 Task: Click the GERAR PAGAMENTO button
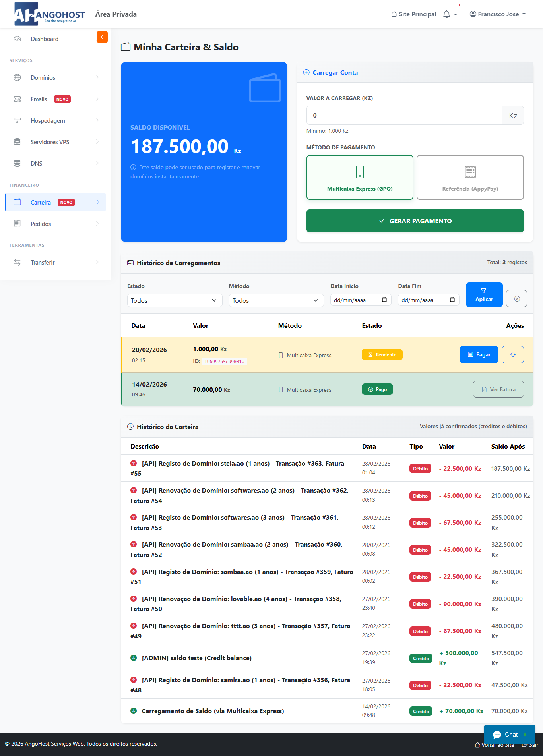click(x=415, y=221)
